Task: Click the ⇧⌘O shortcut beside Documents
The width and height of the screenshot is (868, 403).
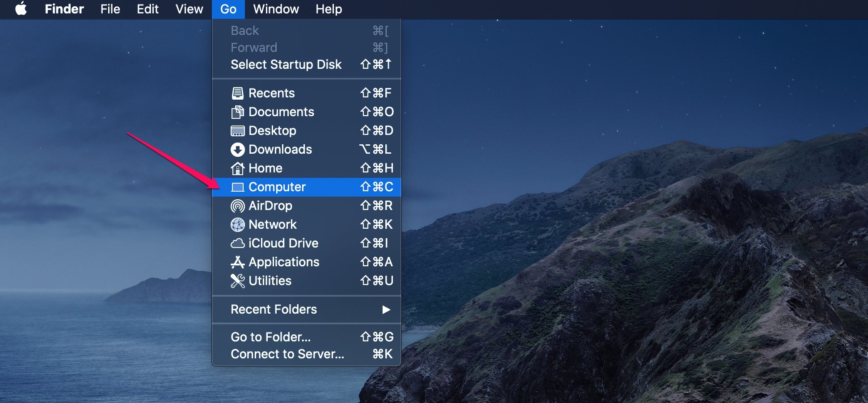Action: coord(377,112)
